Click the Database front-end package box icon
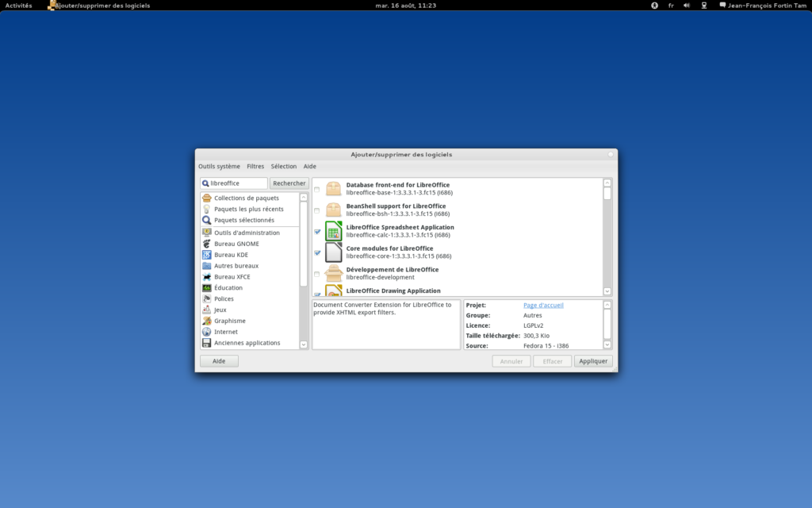The width and height of the screenshot is (812, 508). [334, 189]
